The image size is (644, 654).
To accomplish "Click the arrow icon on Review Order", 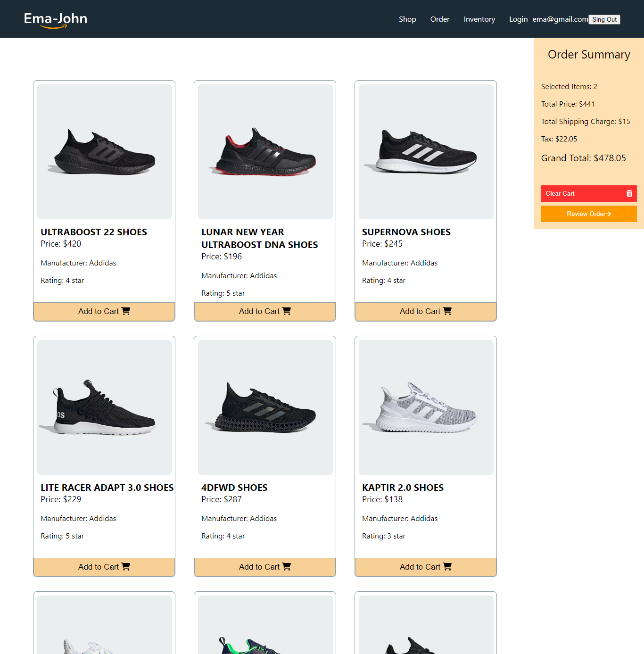I will pos(609,214).
